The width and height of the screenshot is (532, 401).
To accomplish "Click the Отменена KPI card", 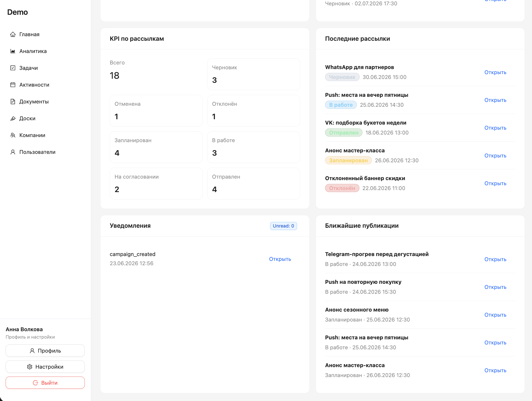I will 156,111.
